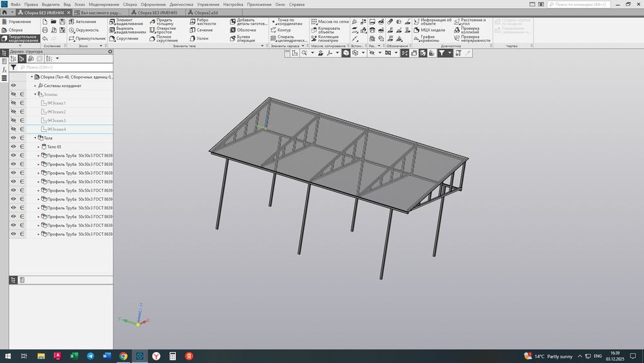The width and height of the screenshot is (644, 363).
Task: Show hidden Эскизы folder via eye icon
Action: coord(13,94)
